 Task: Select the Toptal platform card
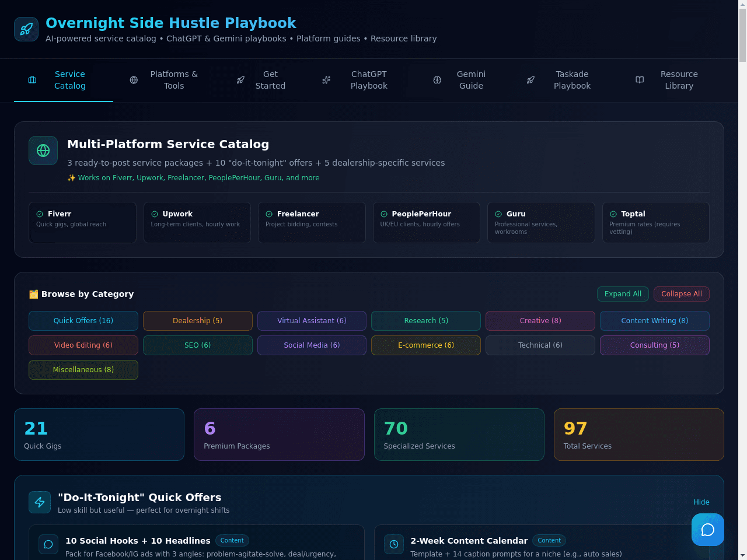point(656,222)
